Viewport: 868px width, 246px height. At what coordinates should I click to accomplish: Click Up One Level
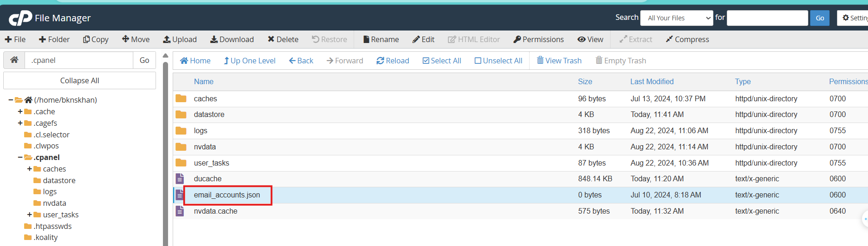tap(250, 61)
